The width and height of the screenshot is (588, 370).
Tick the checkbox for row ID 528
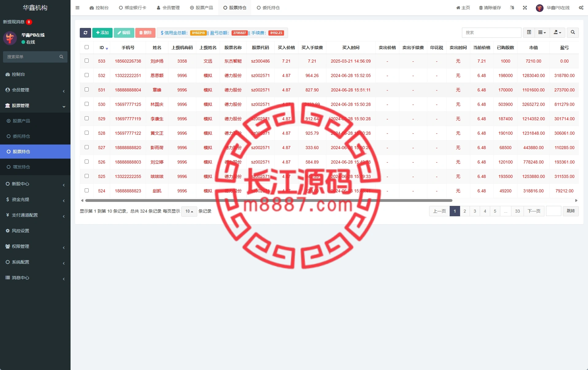86,133
